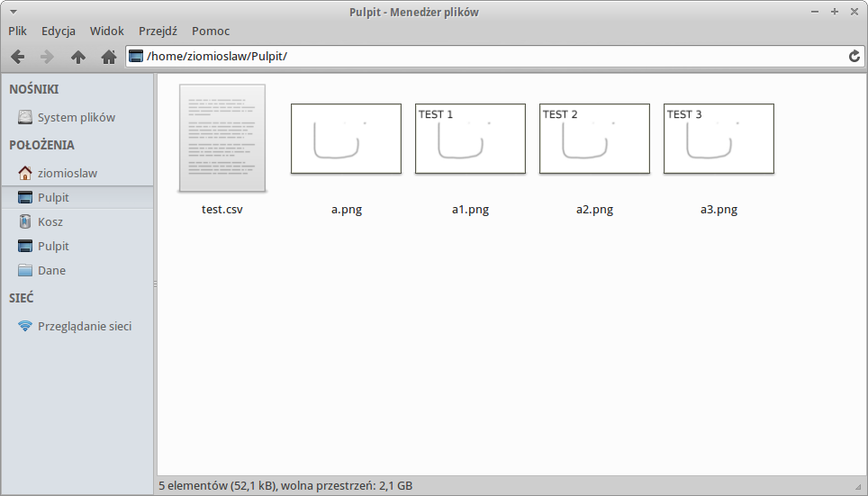
Task: Open Przeglądanie sieci network browsing
Action: click(84, 326)
